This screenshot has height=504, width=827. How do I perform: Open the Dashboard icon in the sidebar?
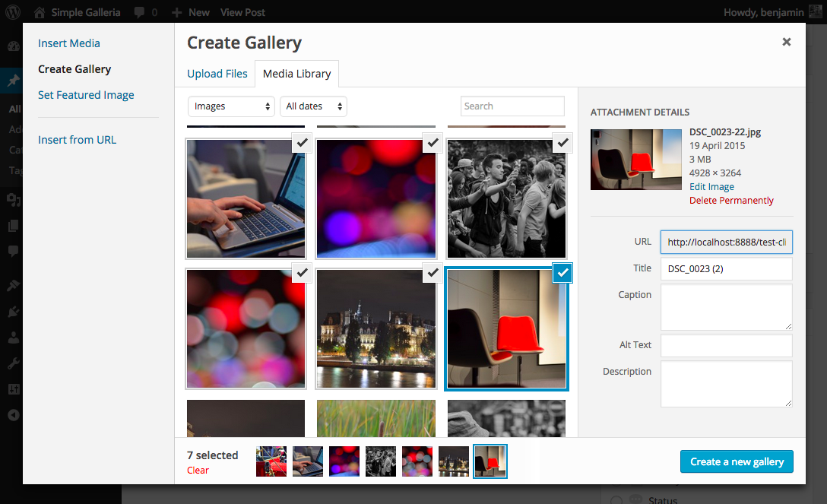(13, 46)
